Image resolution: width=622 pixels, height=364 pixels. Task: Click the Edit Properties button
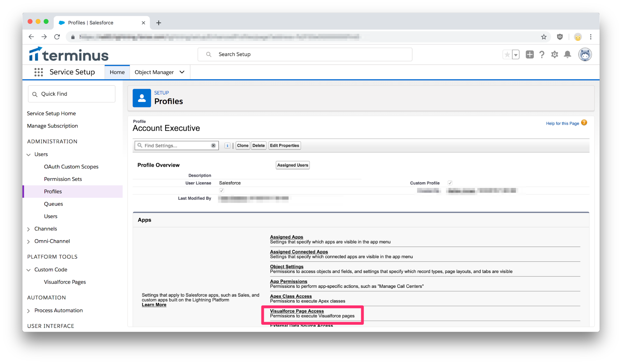(284, 145)
